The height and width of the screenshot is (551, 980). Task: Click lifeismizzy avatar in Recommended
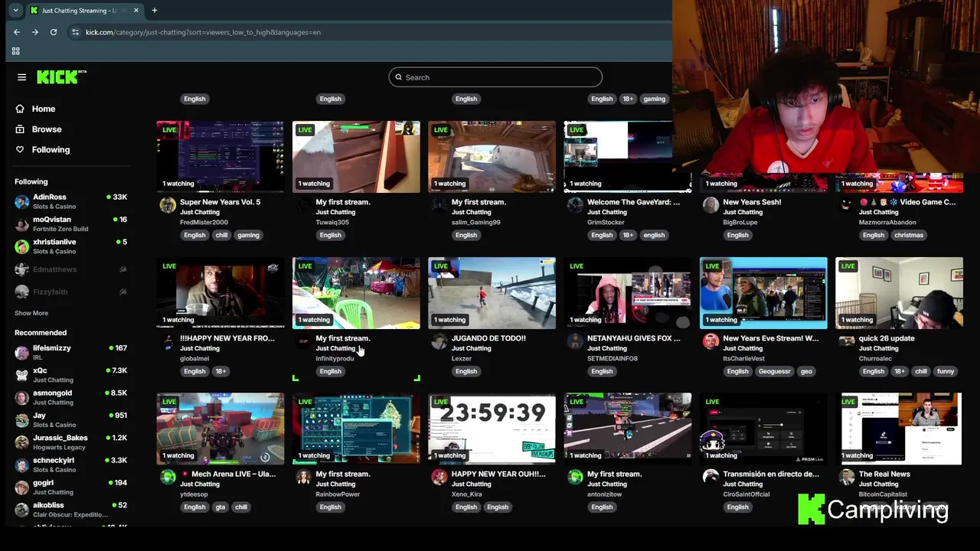[21, 352]
